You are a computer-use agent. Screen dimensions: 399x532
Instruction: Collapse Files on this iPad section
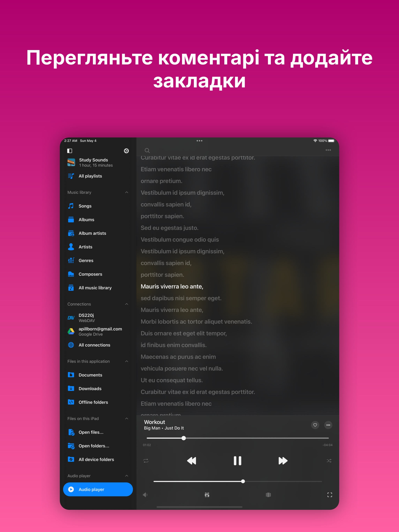click(x=127, y=418)
